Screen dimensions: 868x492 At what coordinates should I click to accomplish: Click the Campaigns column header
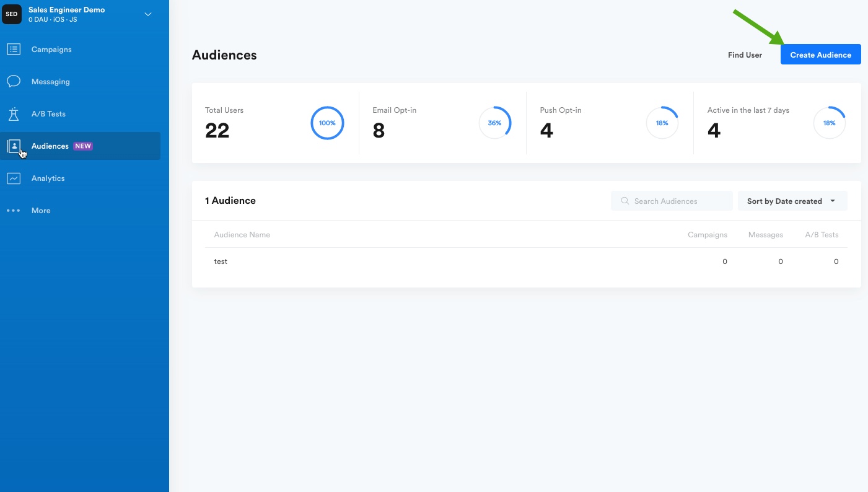(708, 235)
